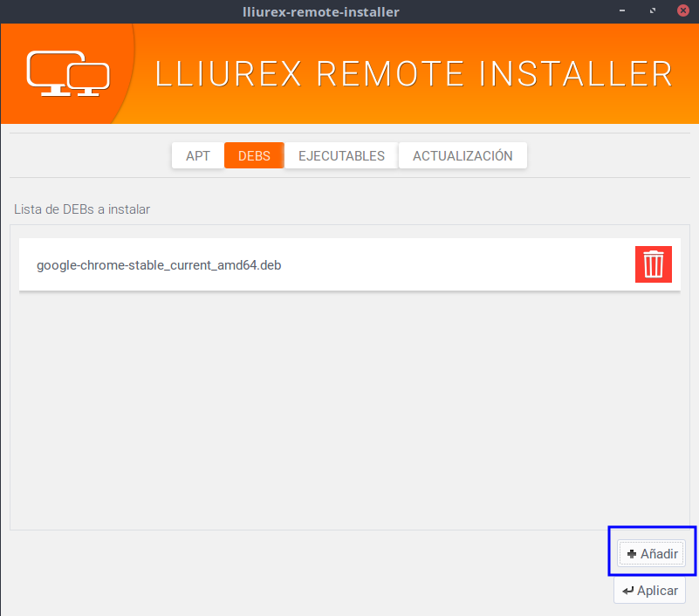699x616 pixels.
Task: Click the window title 'lliurex-remote-installer'
Action: click(x=320, y=11)
